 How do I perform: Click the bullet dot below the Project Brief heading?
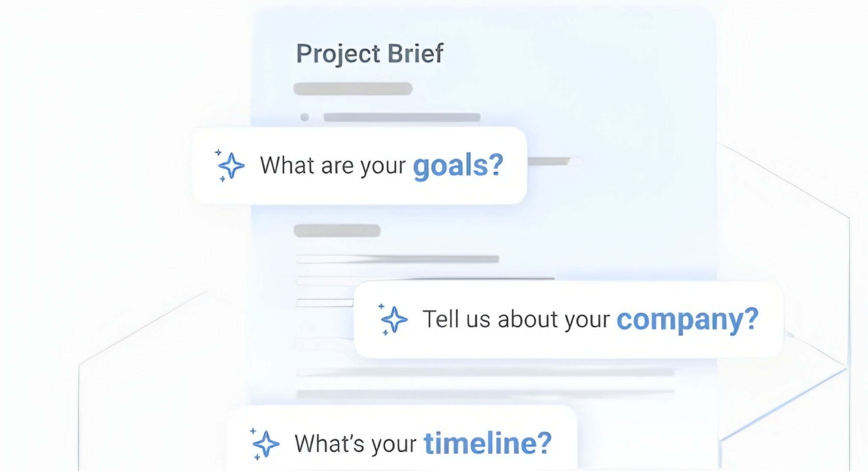point(305,117)
